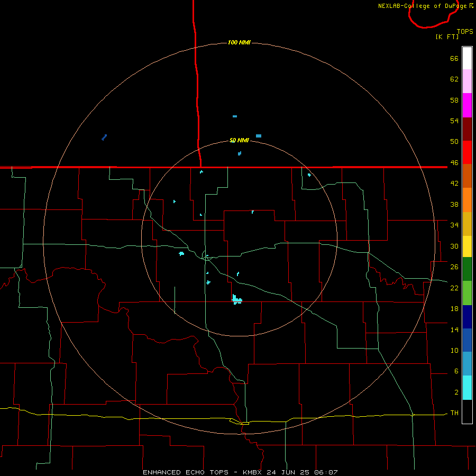Click legend value 6

click(456, 371)
